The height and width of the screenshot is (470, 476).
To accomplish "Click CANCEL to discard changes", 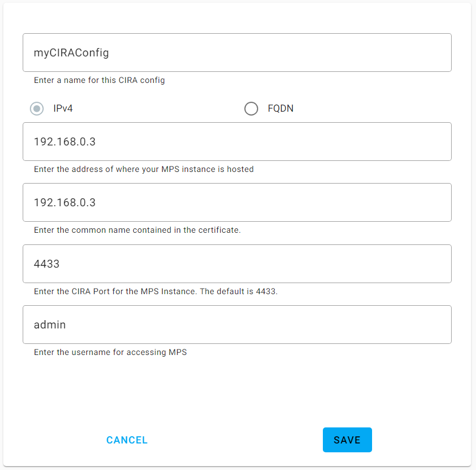I will (127, 440).
